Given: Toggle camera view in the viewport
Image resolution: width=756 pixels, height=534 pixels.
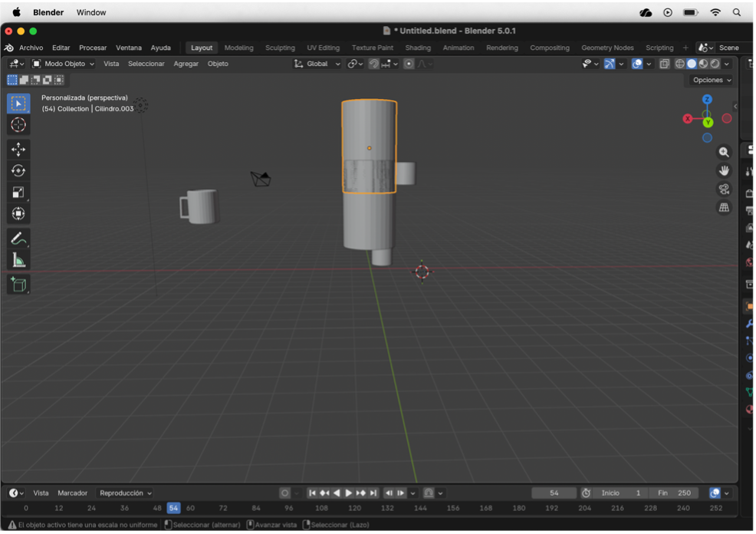Looking at the screenshot, I should click(x=724, y=190).
